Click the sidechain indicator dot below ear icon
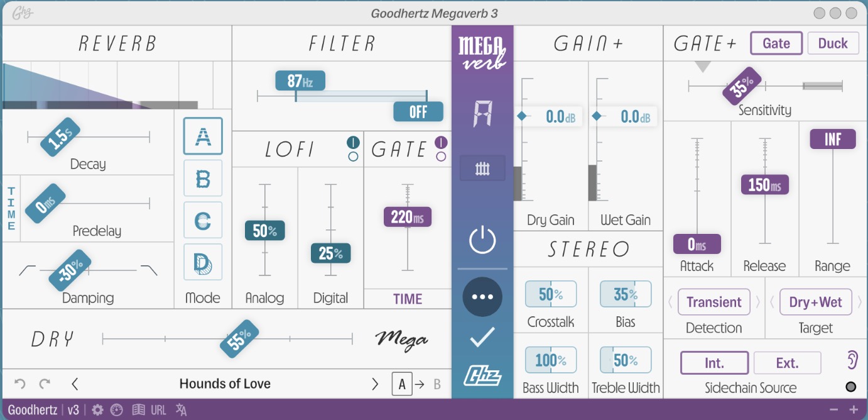 coord(851,387)
